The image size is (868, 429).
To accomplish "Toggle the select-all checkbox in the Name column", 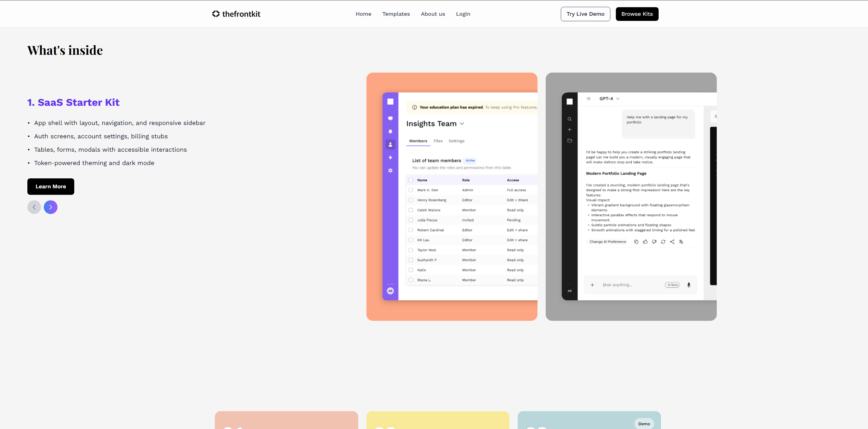I will [x=411, y=180].
